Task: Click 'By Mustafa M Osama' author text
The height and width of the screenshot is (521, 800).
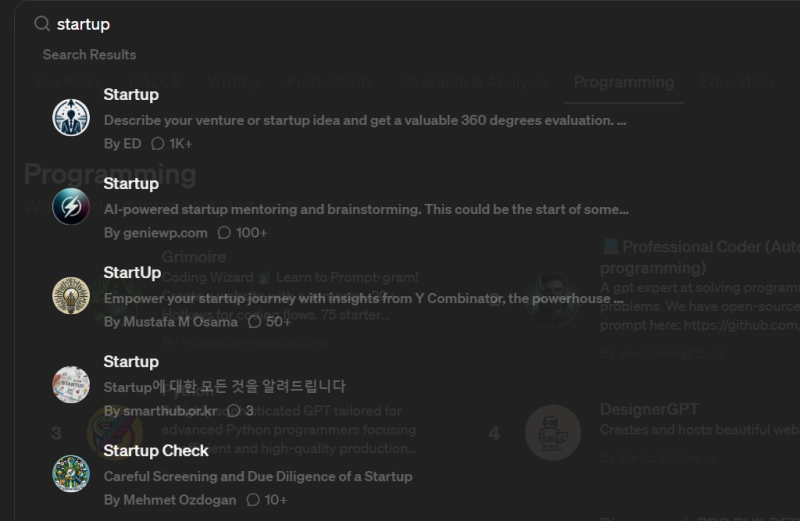Action: tap(171, 321)
